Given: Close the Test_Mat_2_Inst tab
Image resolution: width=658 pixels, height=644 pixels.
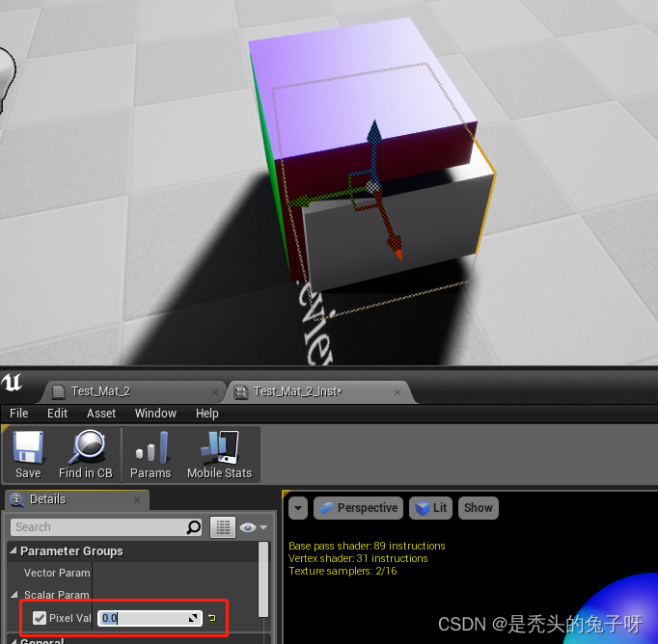Looking at the screenshot, I should (398, 392).
